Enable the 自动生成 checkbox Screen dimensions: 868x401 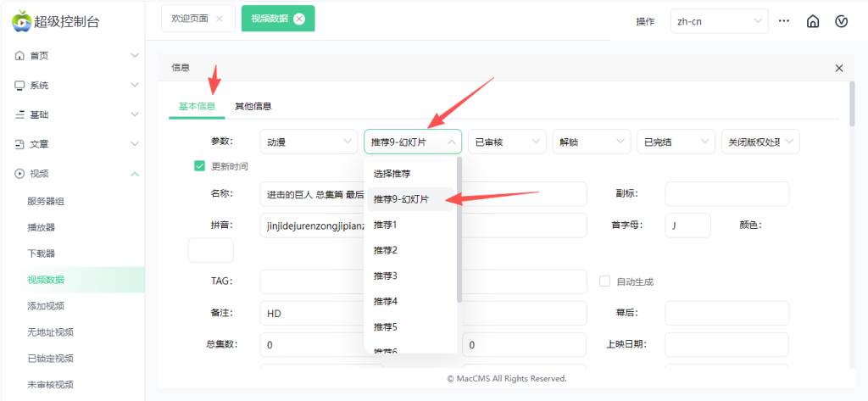(605, 281)
